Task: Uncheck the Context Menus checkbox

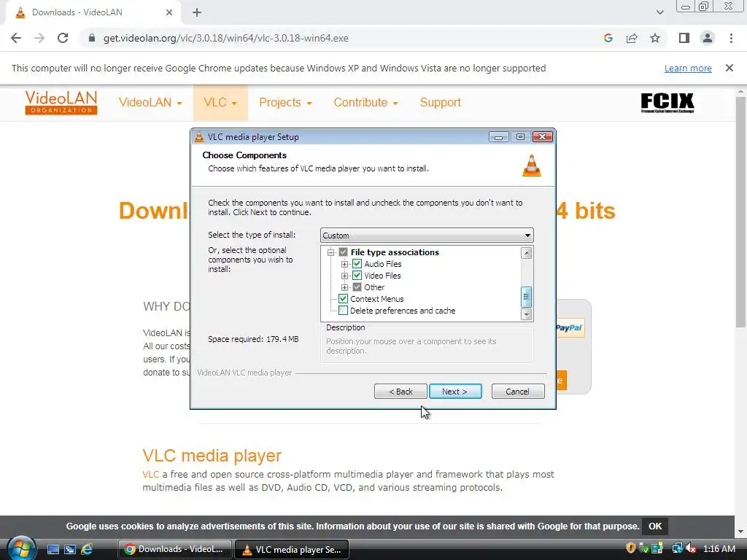Action: [x=343, y=299]
